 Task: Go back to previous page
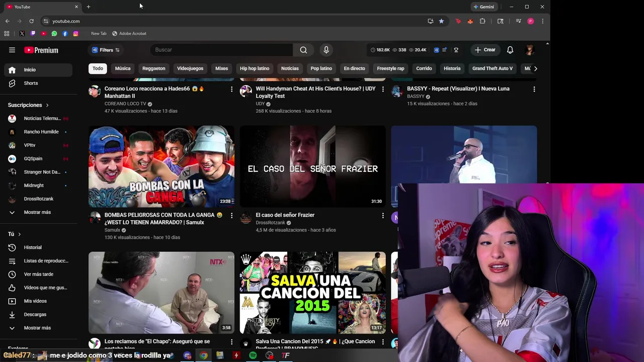coord(7,21)
